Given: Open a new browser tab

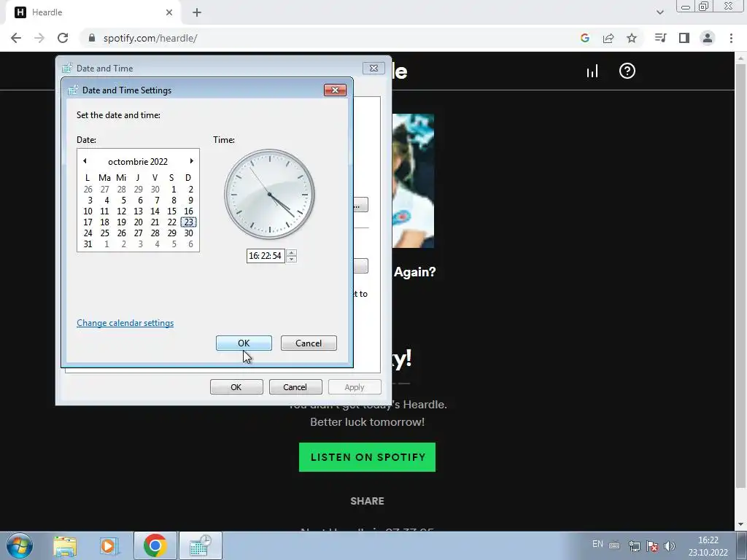Looking at the screenshot, I should (x=197, y=12).
